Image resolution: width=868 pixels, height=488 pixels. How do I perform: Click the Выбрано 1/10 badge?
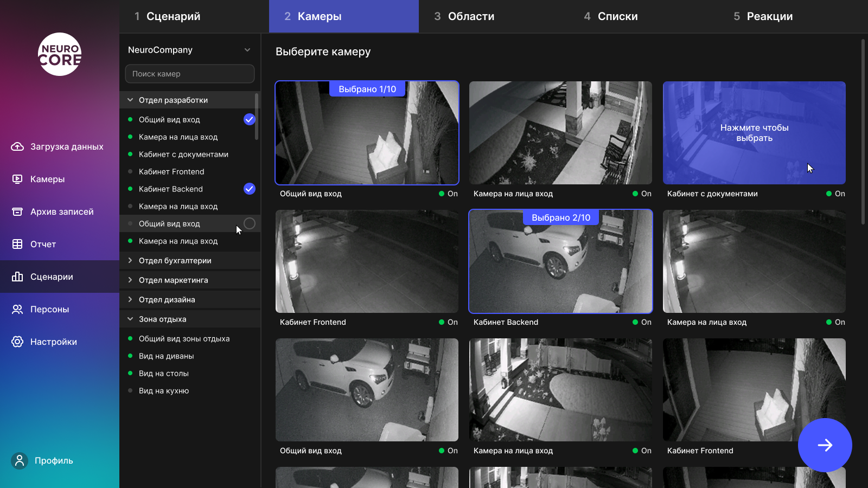pos(367,89)
